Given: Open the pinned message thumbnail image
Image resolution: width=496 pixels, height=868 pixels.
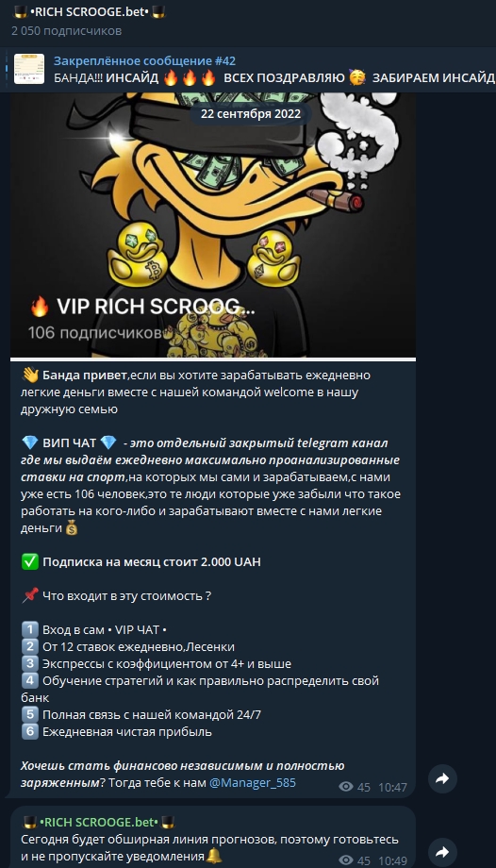Looking at the screenshot, I should coord(29,69).
